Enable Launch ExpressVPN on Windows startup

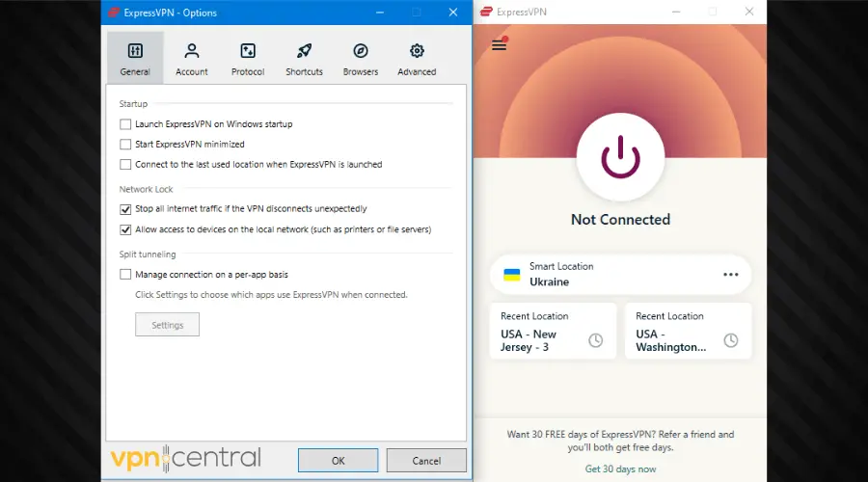point(125,124)
